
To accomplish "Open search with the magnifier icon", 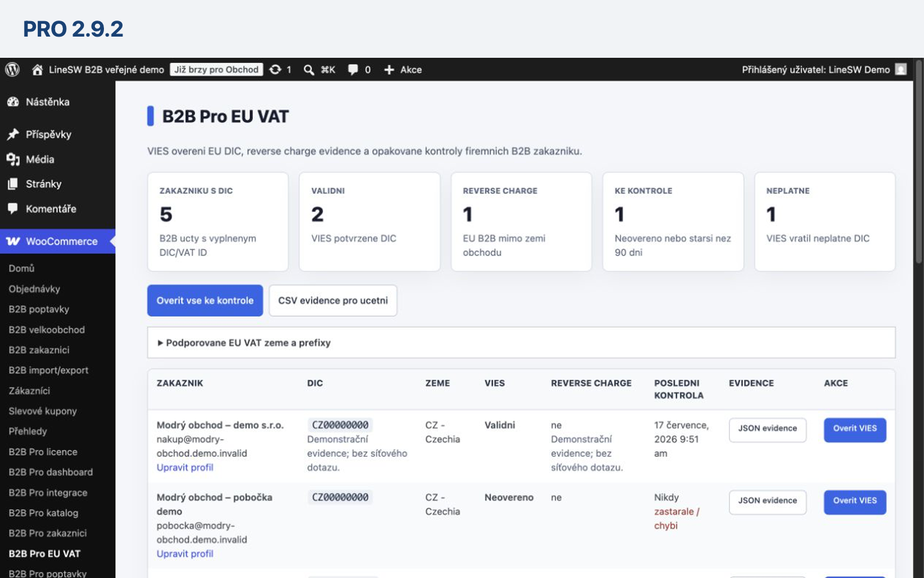I will point(309,69).
